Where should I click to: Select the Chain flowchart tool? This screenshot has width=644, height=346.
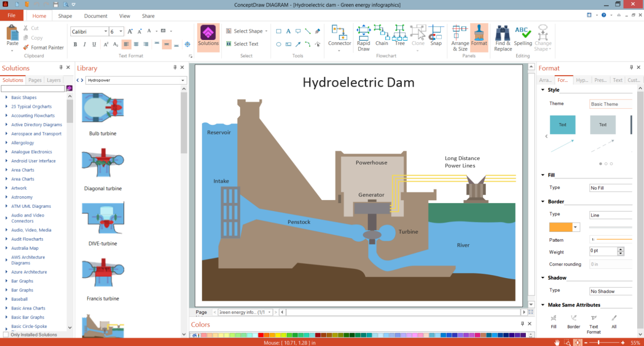tap(382, 35)
